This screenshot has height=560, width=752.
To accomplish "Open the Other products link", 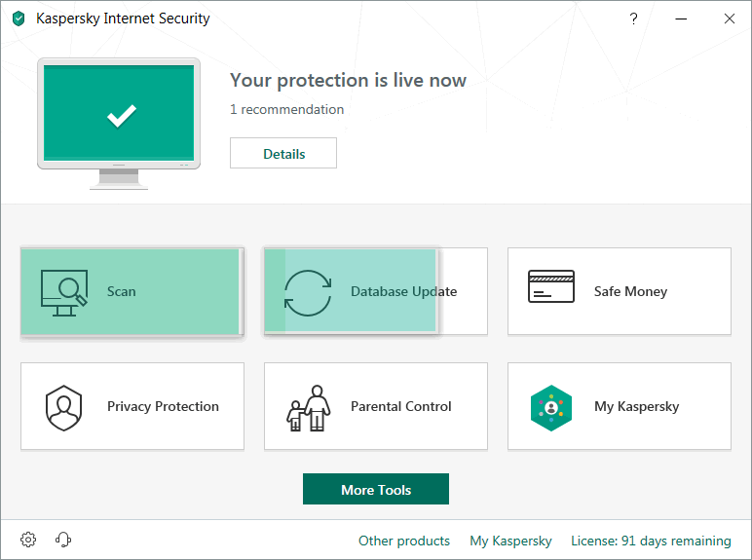I will coord(404,541).
